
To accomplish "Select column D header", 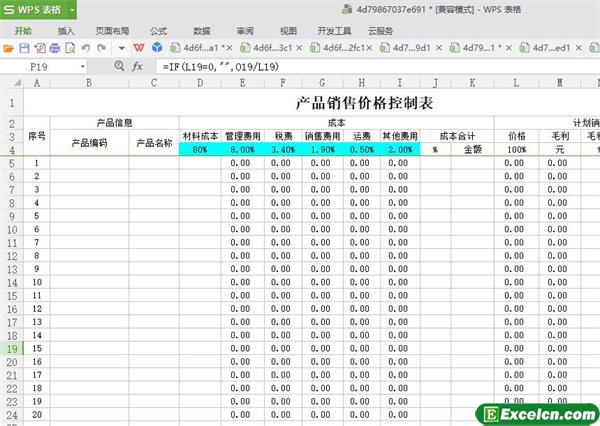I will tap(200, 84).
